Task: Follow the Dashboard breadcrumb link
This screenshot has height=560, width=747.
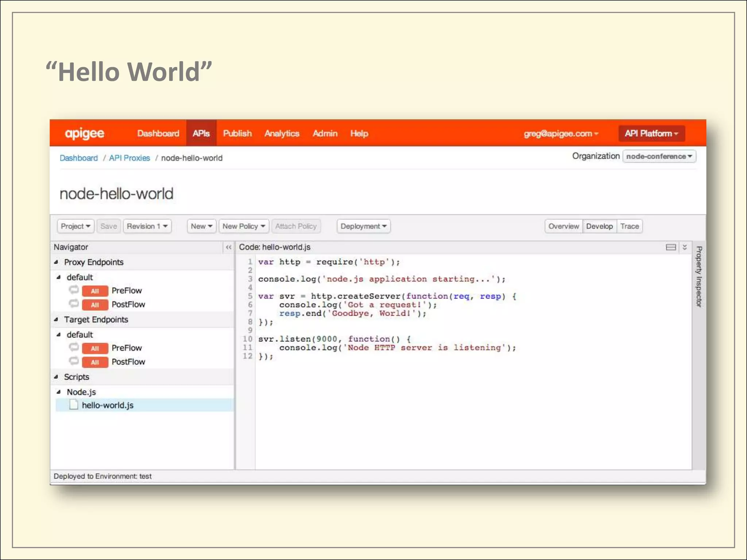Action: (x=79, y=158)
